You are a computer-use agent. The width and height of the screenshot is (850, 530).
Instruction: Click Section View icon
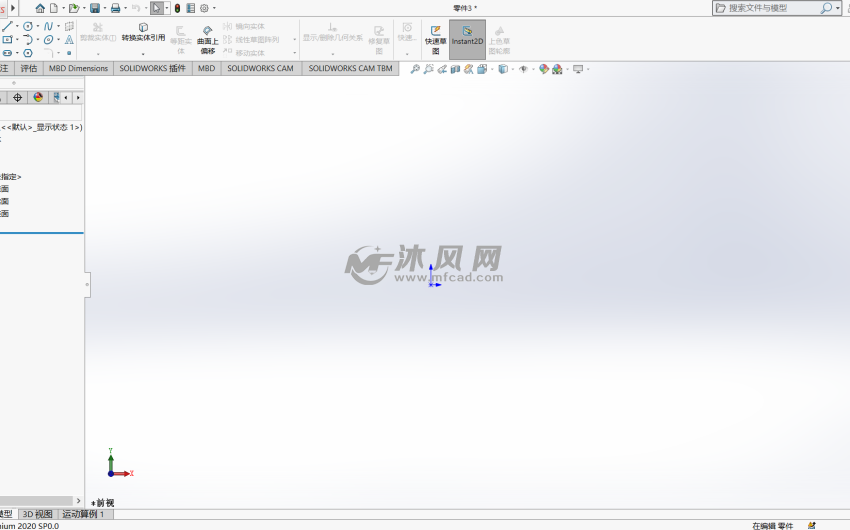click(x=455, y=69)
